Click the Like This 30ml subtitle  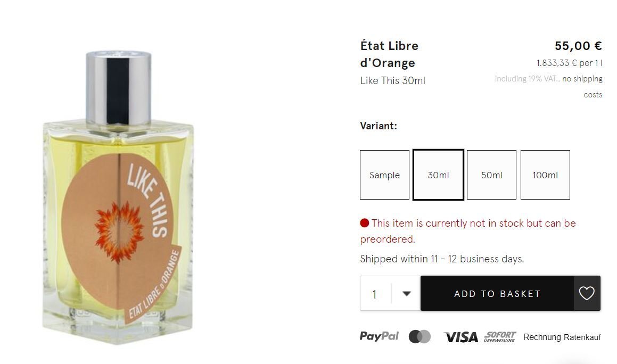(x=393, y=81)
